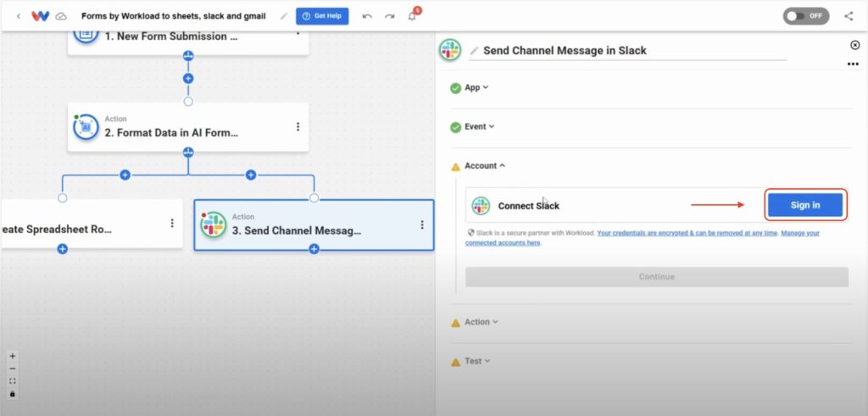Add step below New Form Submission
Screen dimensions: 868x416
coord(188,79)
